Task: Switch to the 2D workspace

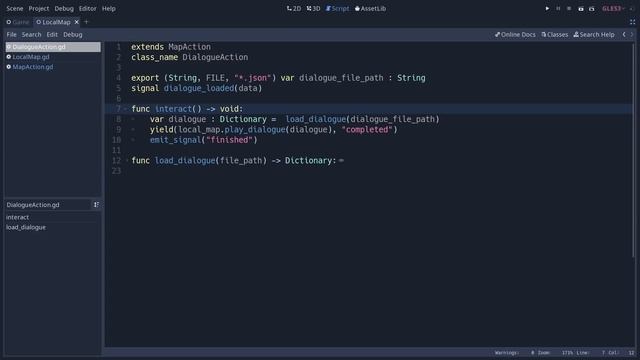Action: coord(294,9)
